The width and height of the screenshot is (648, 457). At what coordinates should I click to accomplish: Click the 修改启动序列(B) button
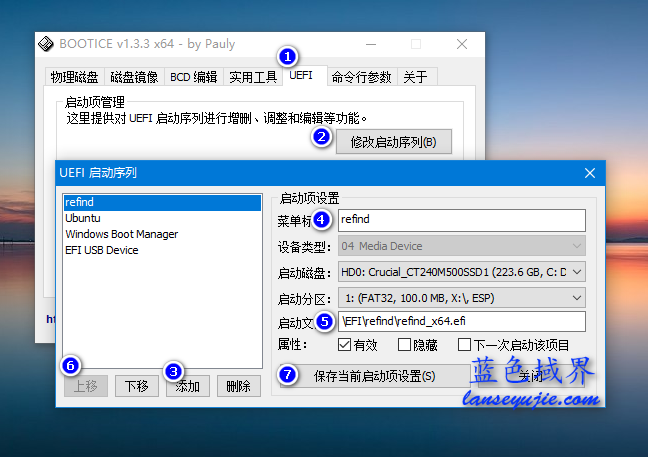point(394,142)
